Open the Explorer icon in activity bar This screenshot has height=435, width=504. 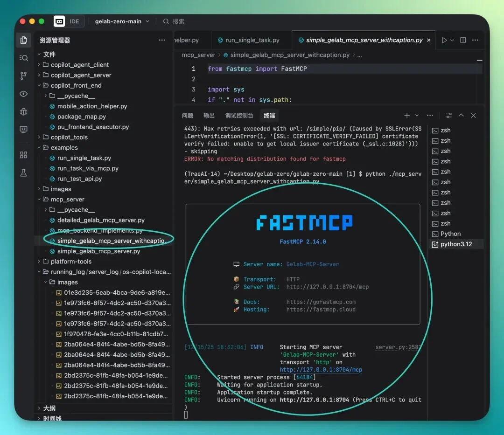pos(23,40)
